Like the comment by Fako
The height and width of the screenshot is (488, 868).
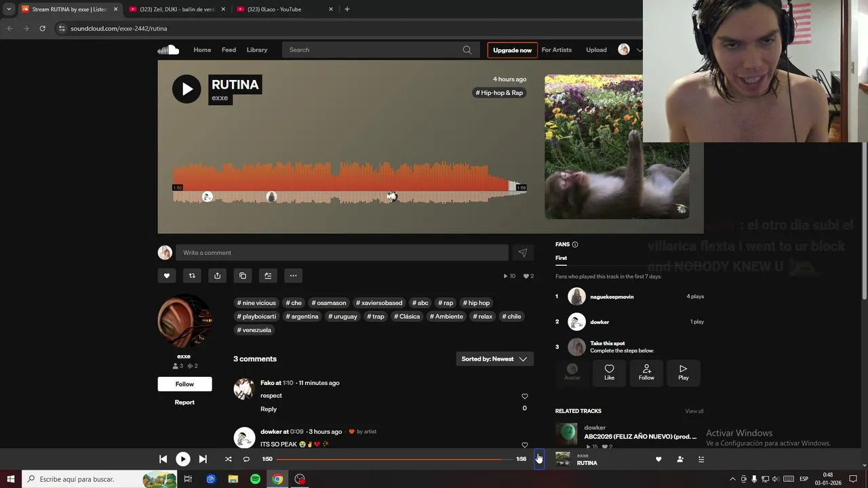click(x=524, y=396)
